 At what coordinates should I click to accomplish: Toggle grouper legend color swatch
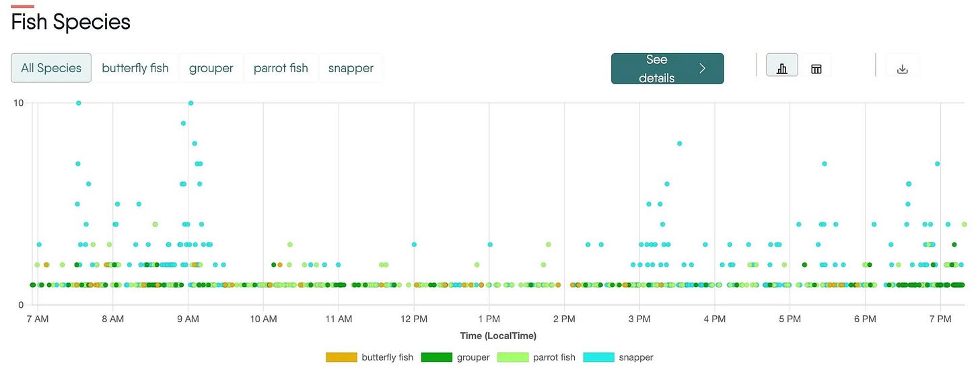[437, 357]
